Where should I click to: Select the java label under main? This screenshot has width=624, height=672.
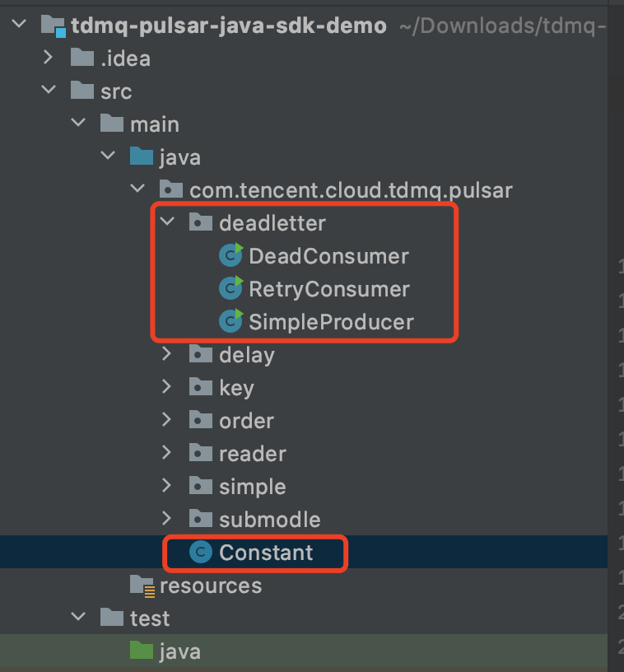180,158
